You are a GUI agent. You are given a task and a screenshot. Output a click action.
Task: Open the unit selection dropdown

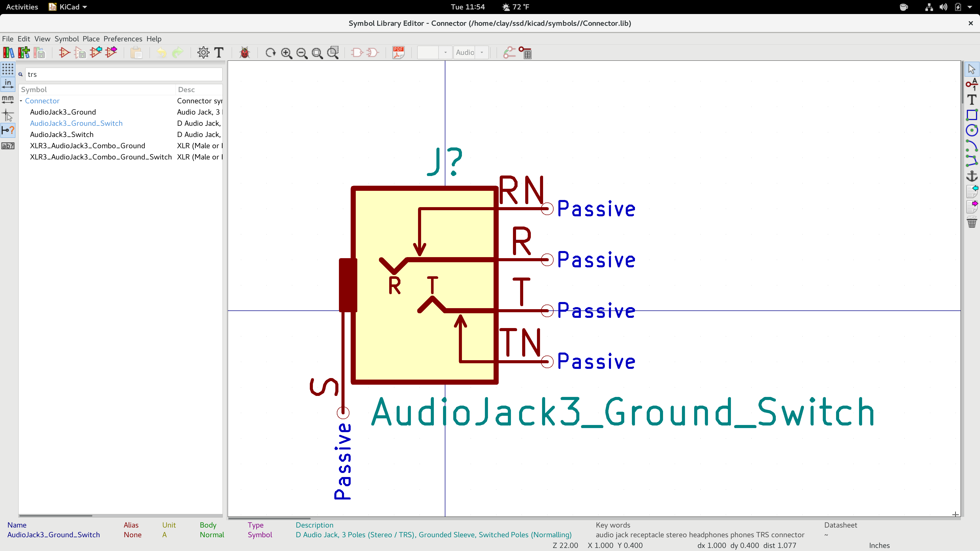(446, 53)
